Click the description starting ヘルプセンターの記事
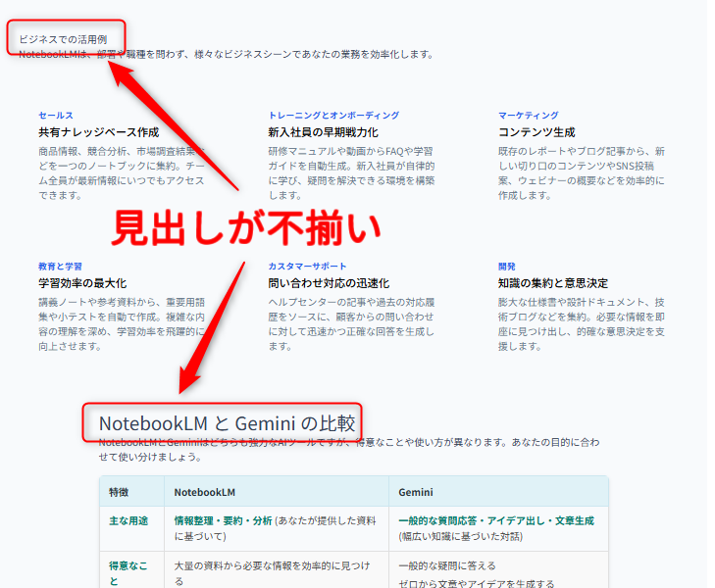The width and height of the screenshot is (715, 588). coord(351,324)
